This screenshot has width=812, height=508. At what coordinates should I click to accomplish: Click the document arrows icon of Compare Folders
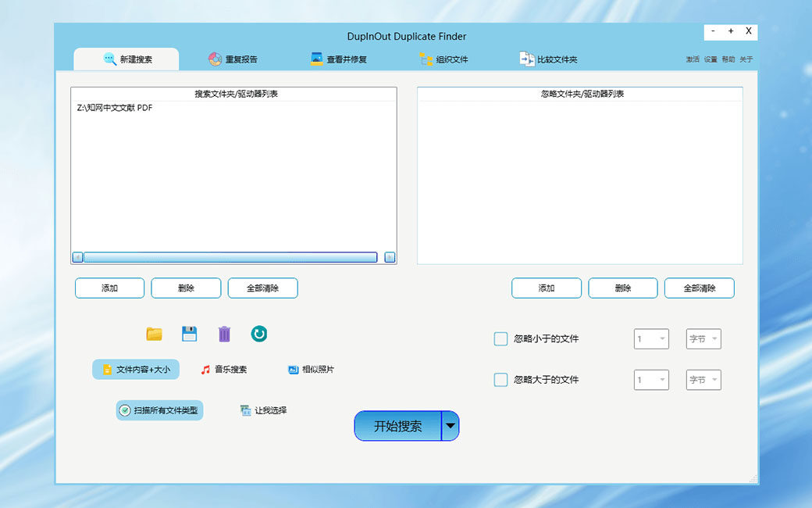click(527, 59)
